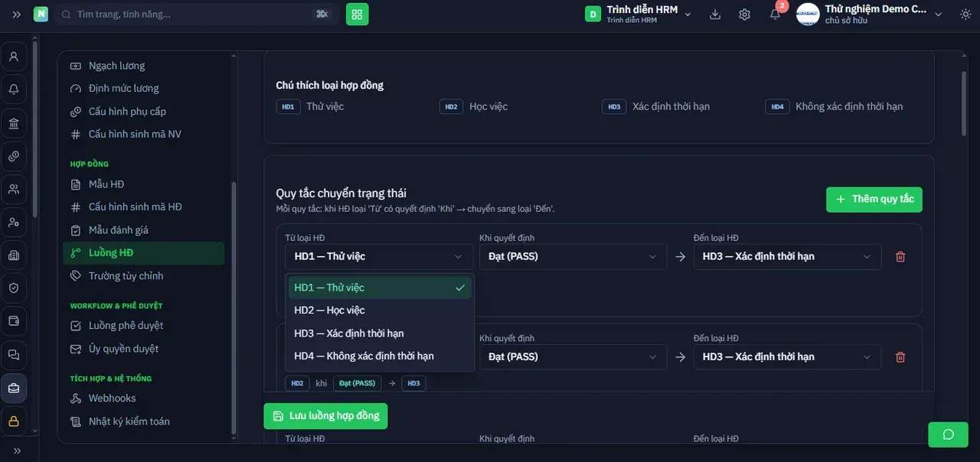This screenshot has width=980, height=462.
Task: Open Luồng phê duyệt in the sidebar
Action: [143, 326]
